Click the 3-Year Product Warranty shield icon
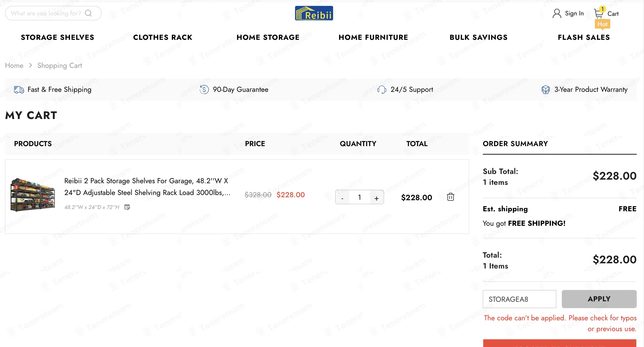 click(x=545, y=90)
